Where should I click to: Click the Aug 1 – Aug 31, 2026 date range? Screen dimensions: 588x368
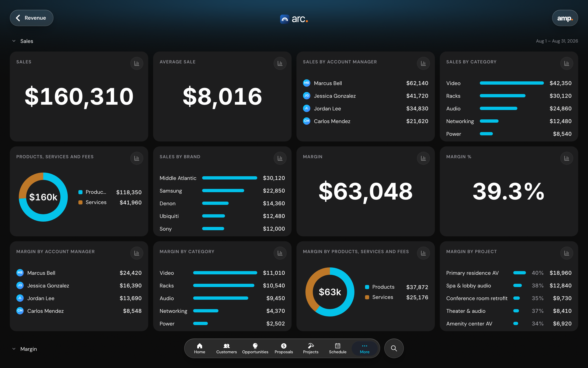[557, 41]
